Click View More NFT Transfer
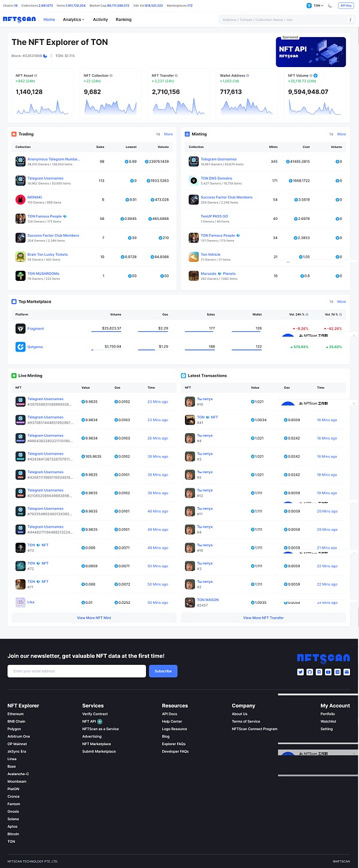Viewport: 359px width, 868px height. tap(263, 618)
